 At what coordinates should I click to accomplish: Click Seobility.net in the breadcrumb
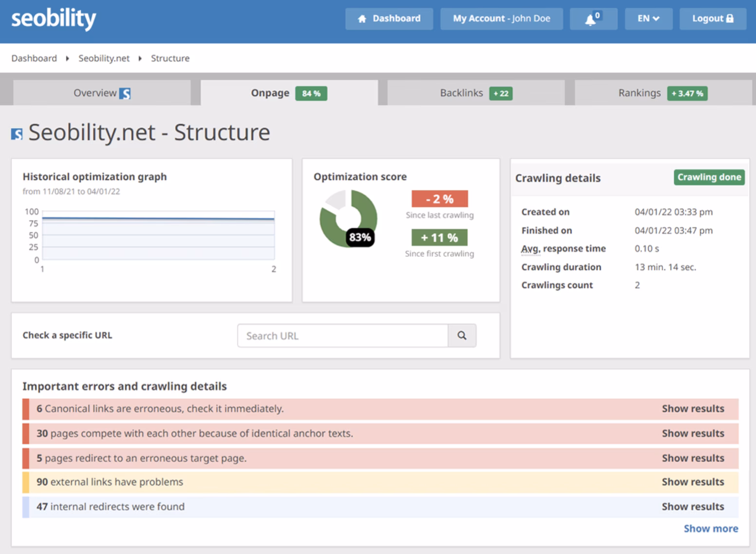coord(104,58)
